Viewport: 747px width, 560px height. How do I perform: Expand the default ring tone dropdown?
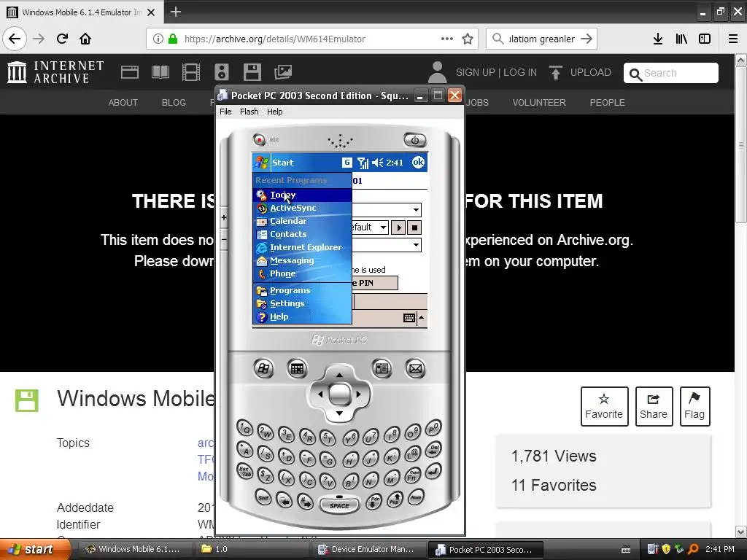coord(383,227)
